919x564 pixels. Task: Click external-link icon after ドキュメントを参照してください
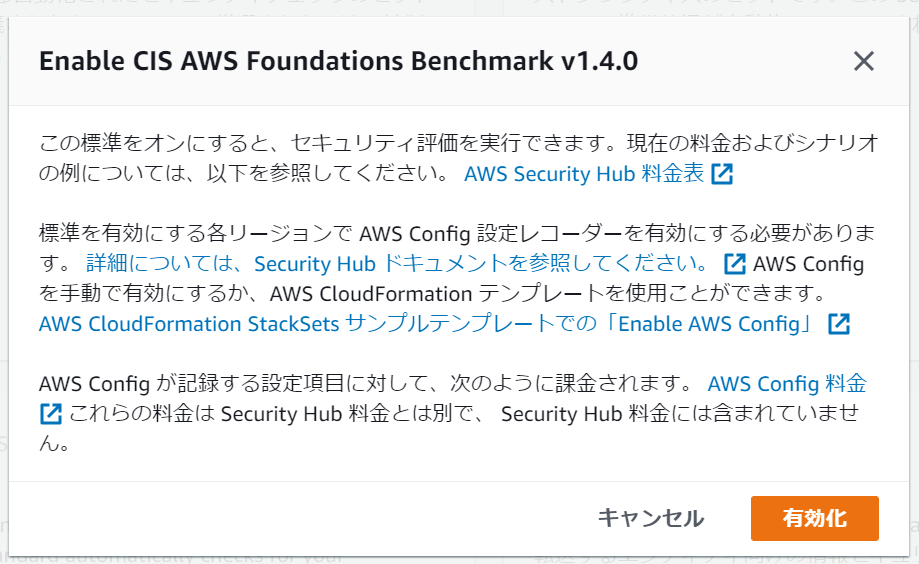pos(734,265)
